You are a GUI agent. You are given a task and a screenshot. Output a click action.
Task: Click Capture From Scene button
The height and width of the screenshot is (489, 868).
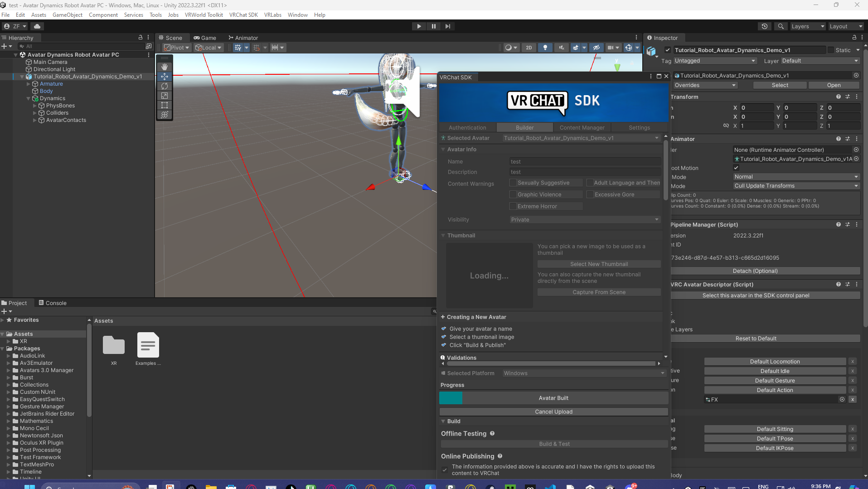coord(599,292)
